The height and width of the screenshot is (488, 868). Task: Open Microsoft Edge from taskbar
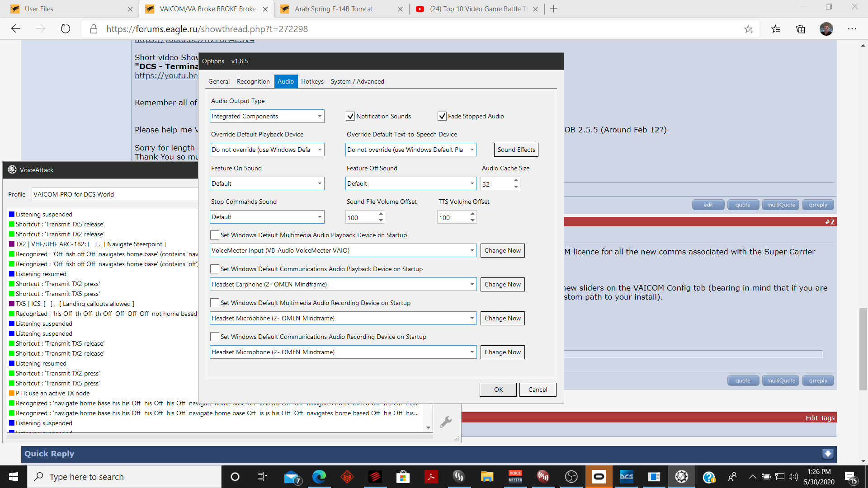319,477
